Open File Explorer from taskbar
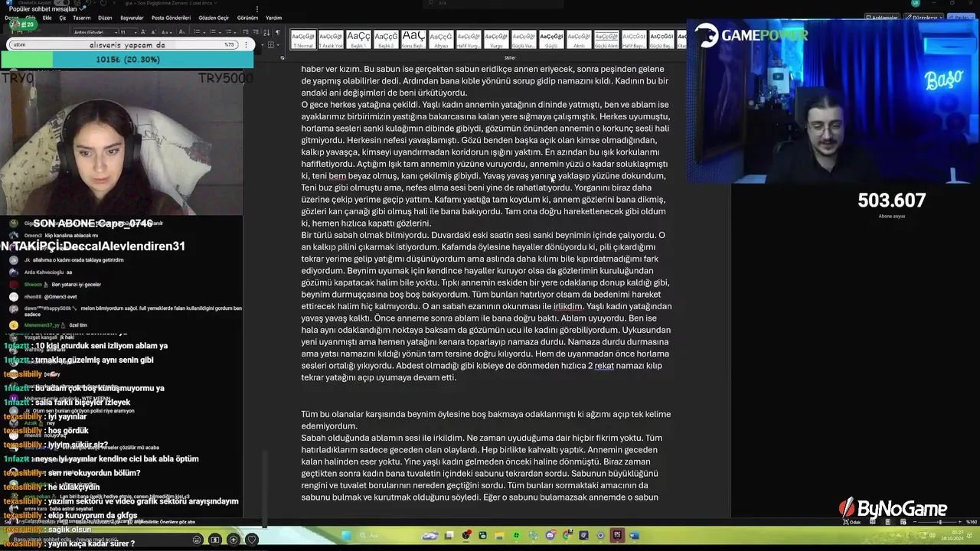Viewport: 980px width, 551px height. click(499, 535)
